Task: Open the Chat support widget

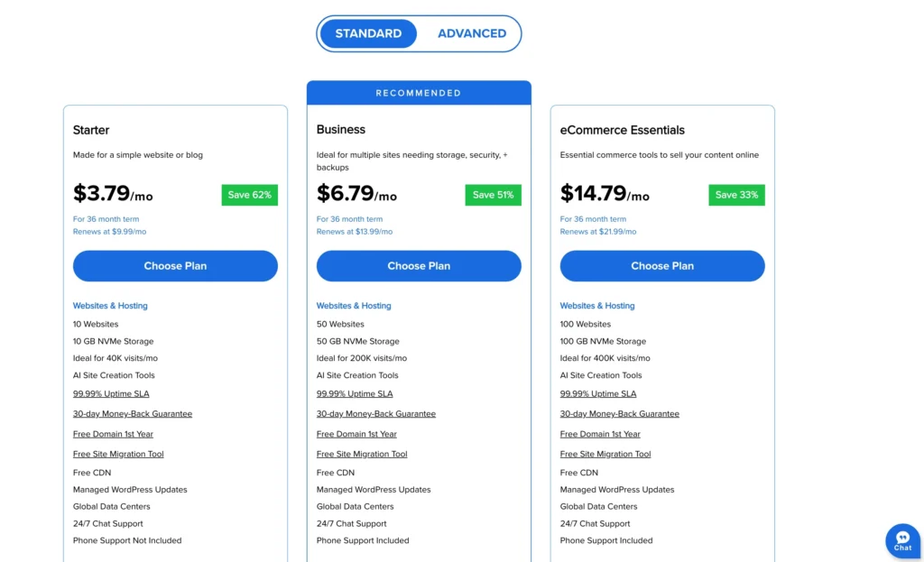Action: pos(901,540)
